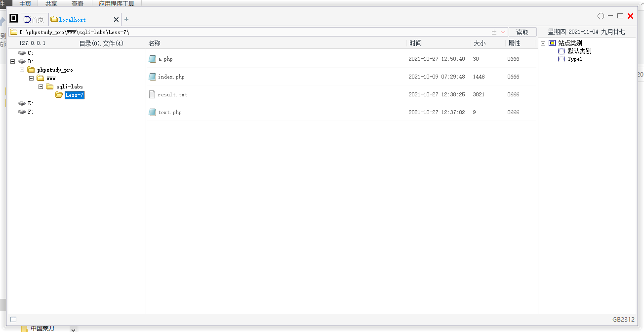Close the localhost tab
Screen dimensions: 644x332
click(117, 20)
